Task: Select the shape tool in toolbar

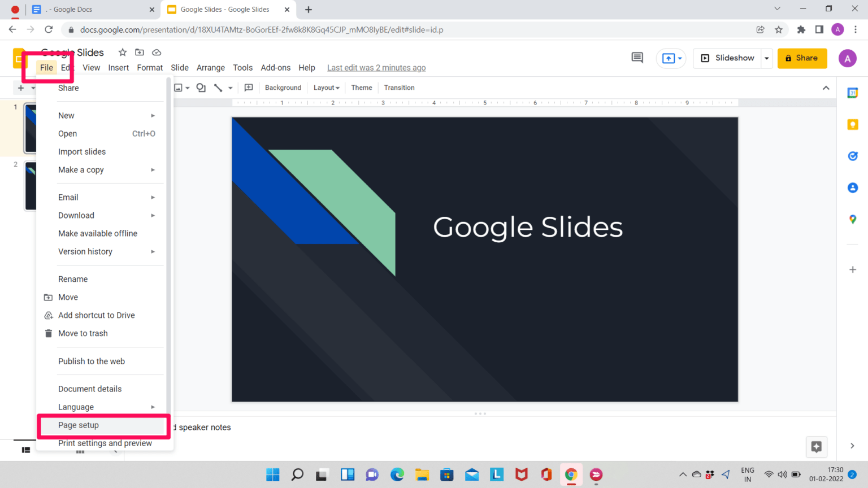Action: click(x=201, y=88)
